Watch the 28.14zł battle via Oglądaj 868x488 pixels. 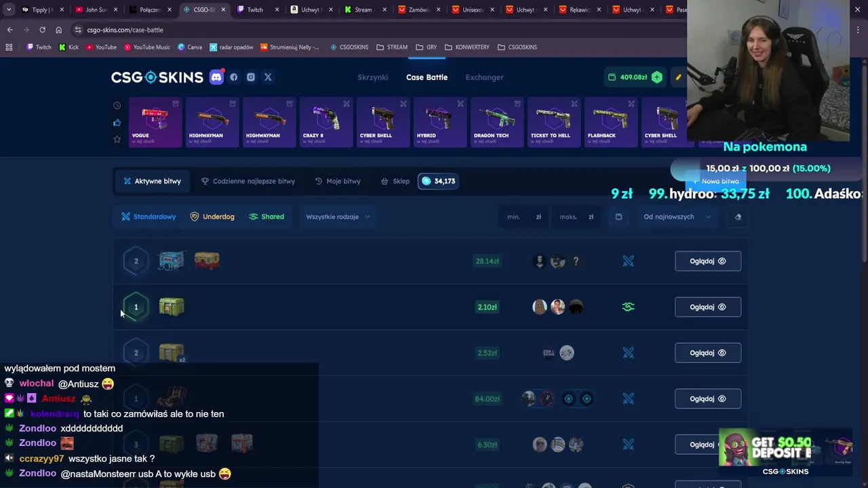tap(708, 261)
